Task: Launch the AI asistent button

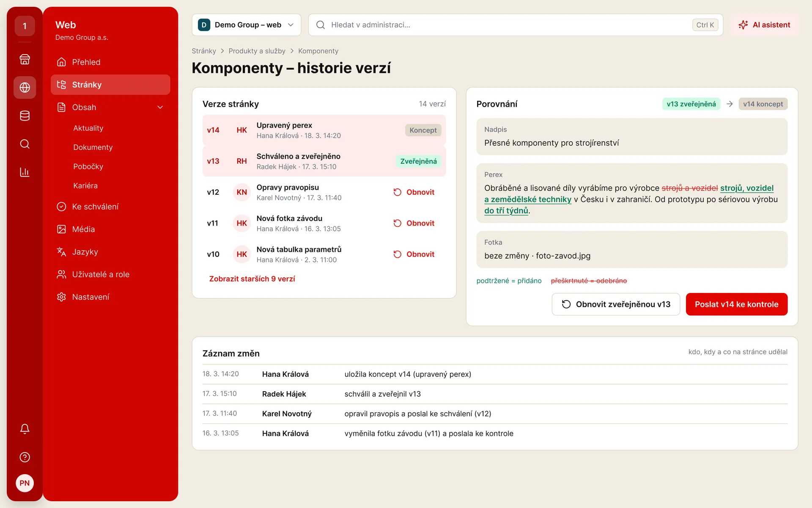Action: pos(764,25)
